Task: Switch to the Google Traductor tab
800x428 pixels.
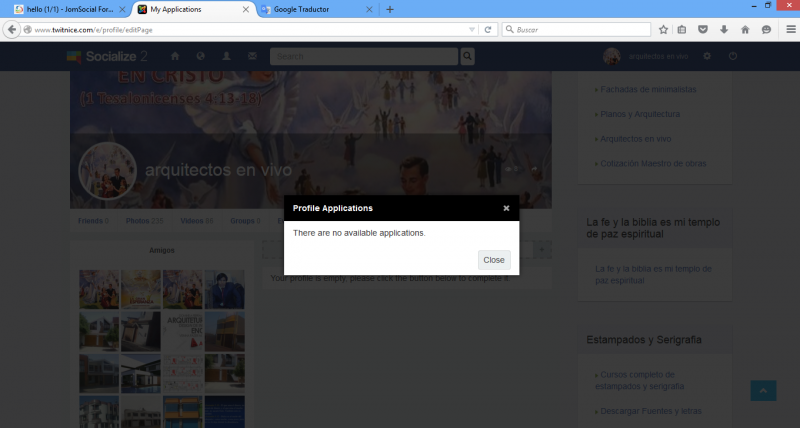Action: [316, 9]
